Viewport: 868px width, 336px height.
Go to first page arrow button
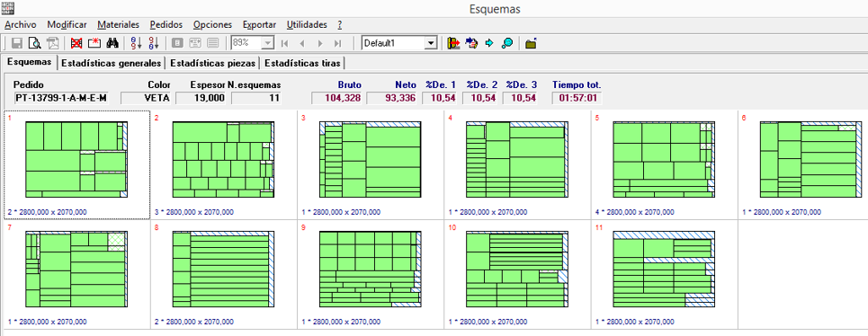tap(284, 43)
